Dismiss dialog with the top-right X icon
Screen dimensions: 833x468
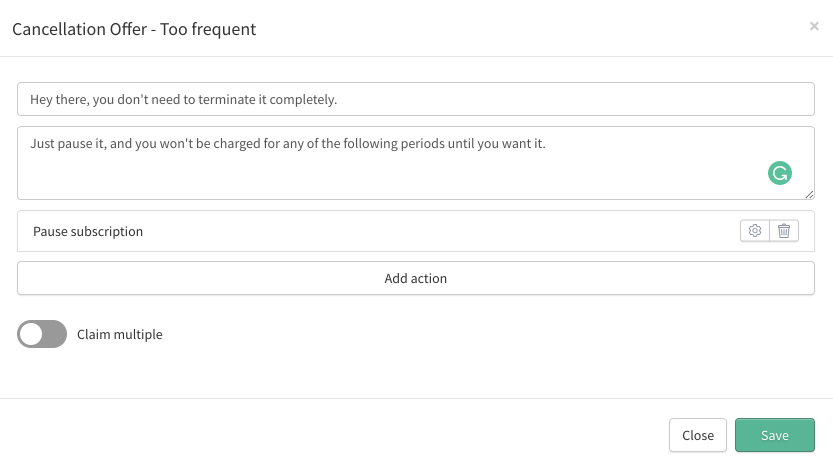814,26
